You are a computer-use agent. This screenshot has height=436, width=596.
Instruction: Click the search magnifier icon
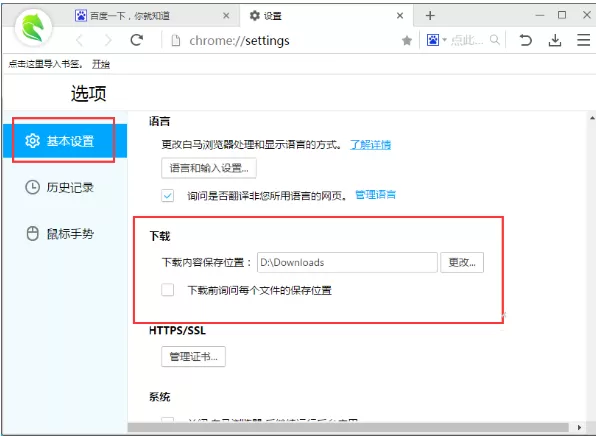coord(495,40)
